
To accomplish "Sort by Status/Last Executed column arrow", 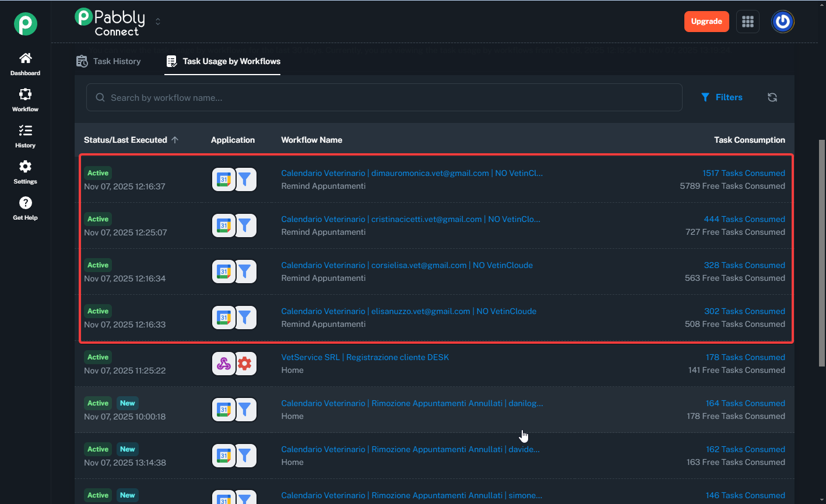I will (175, 140).
